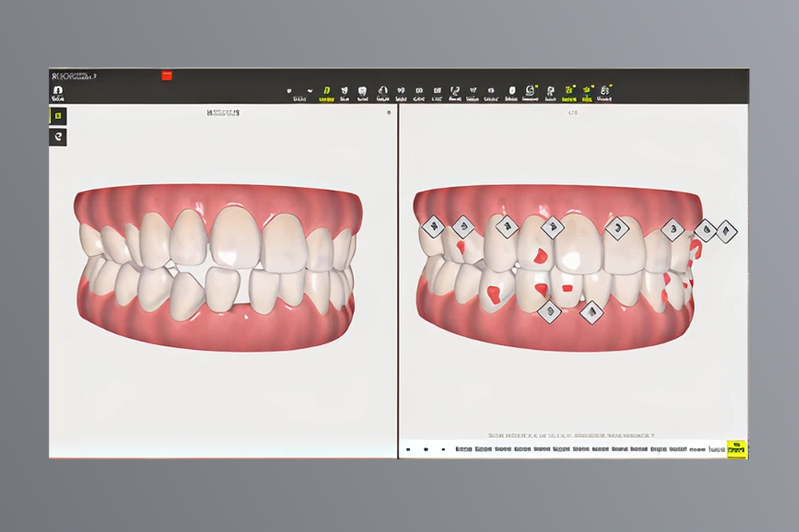Click the left pane's header title
Screen dimensions: 799x532
[x=223, y=113]
